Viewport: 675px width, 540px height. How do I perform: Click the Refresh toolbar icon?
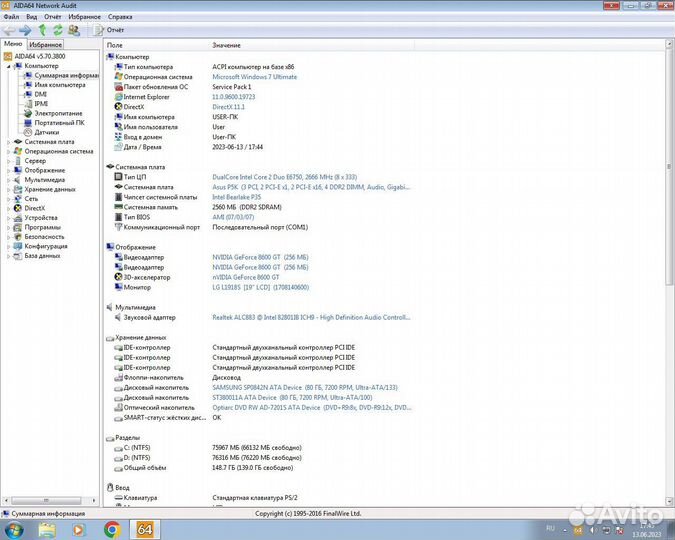pyautogui.click(x=58, y=30)
